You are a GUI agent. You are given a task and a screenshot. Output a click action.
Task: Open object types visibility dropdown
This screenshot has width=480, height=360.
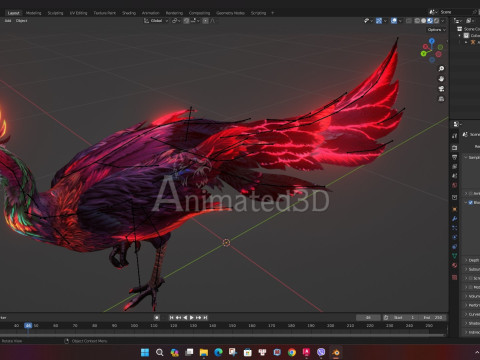(x=368, y=21)
